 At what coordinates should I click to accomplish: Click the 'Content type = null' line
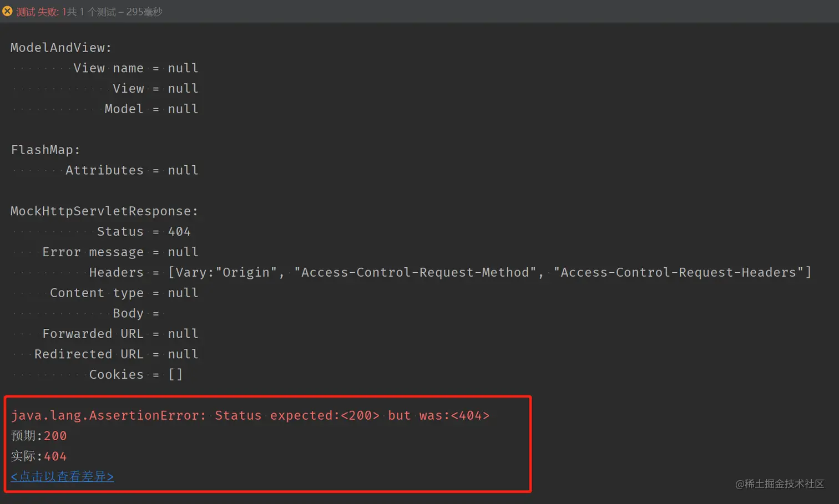[x=124, y=293]
